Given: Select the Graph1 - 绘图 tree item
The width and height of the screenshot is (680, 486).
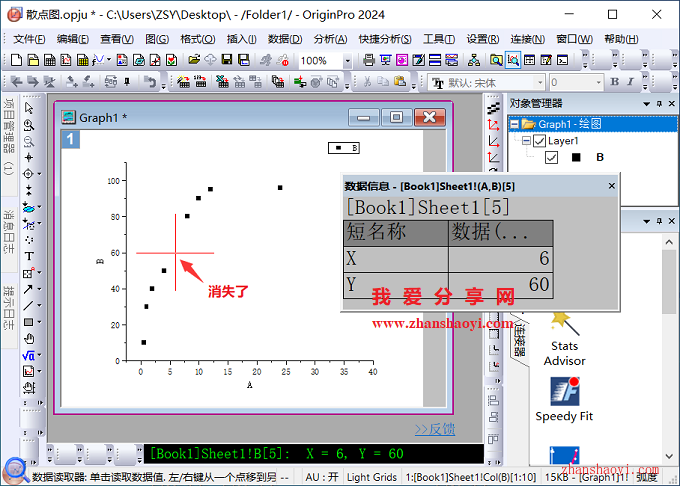Looking at the screenshot, I should point(569,124).
